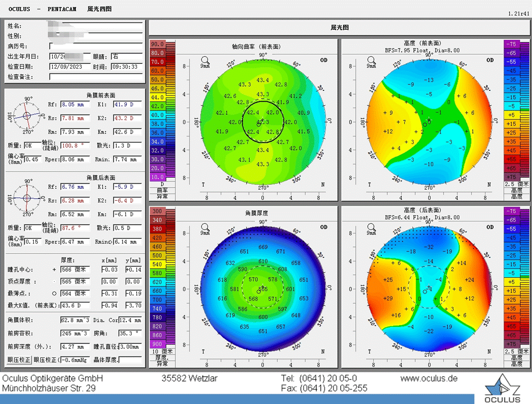Click the circle symbol beside 最薄点

(54, 294)
